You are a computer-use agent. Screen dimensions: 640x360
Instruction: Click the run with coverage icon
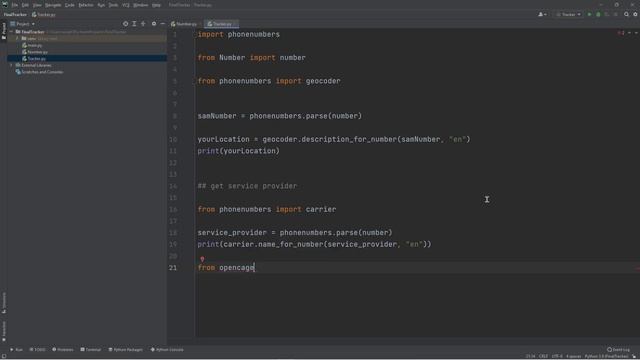point(607,15)
